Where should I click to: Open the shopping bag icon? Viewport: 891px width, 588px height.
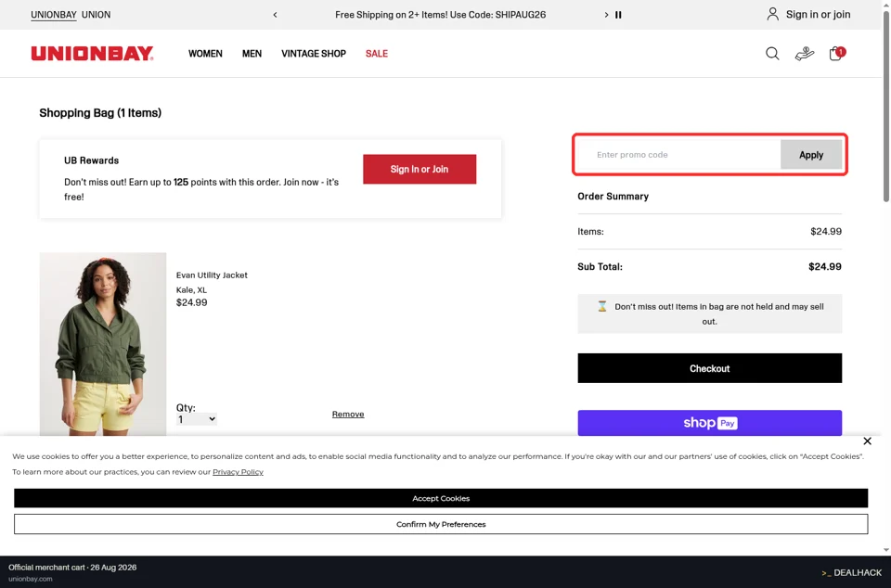pyautogui.click(x=836, y=54)
